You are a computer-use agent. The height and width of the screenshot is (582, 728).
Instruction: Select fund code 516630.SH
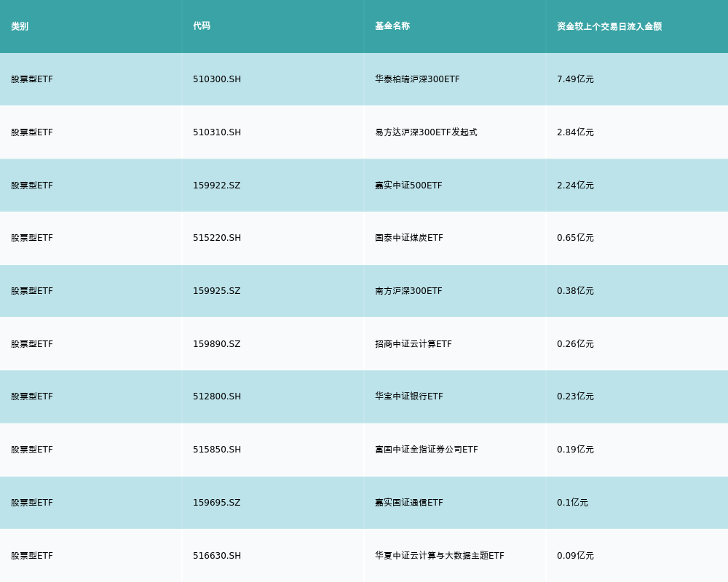[x=217, y=556]
